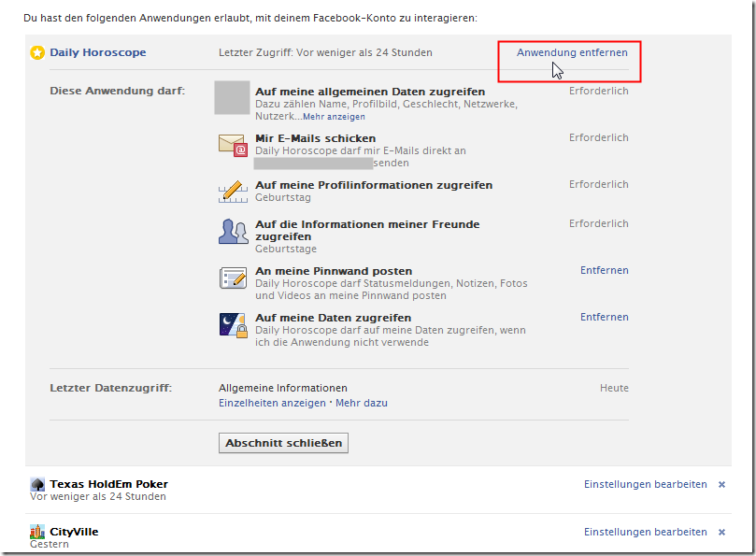Click the Texas HoldEm Poker spade icon

[x=37, y=484]
